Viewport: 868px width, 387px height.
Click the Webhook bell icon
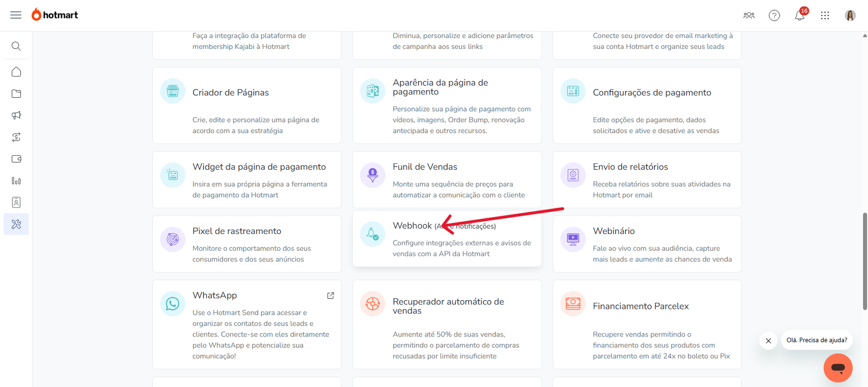click(x=373, y=234)
